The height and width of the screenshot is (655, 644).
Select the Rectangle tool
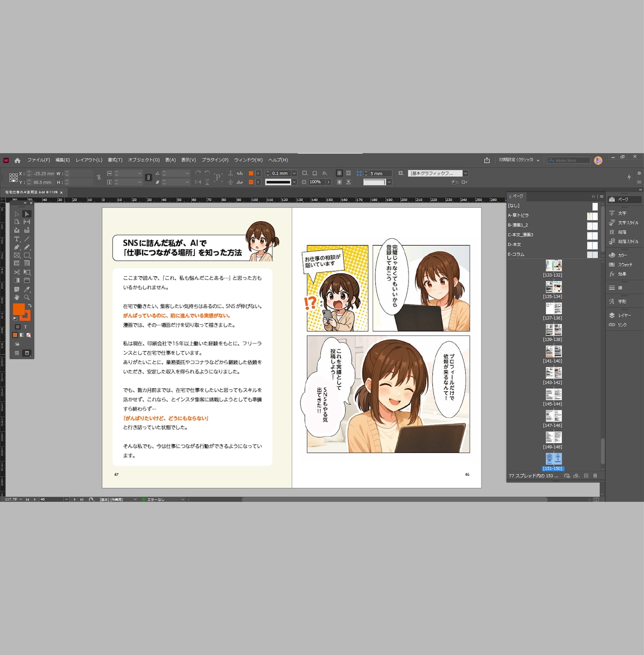coord(27,255)
